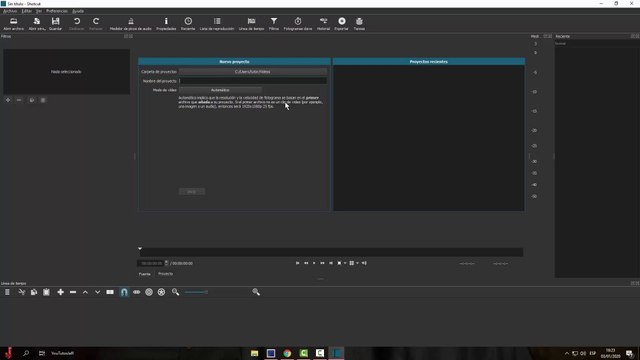The height and width of the screenshot is (360, 640).
Task: Click the split at playhead icon
Action: click(x=110, y=292)
